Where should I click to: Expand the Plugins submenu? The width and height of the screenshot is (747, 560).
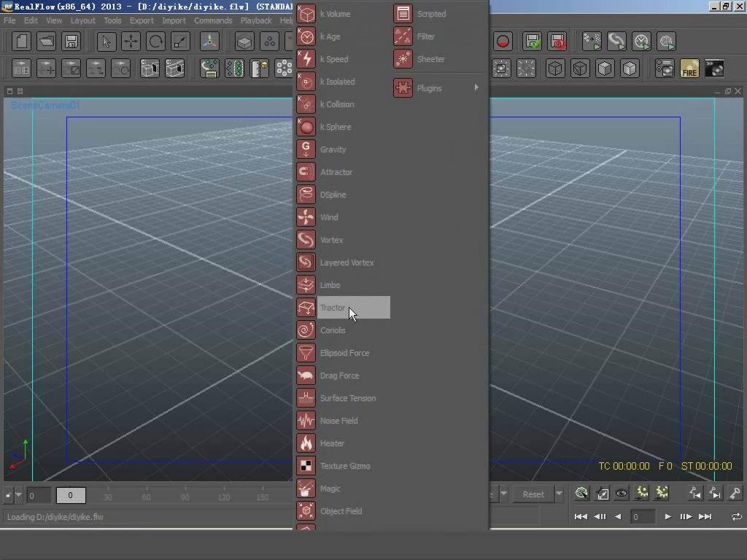pos(438,88)
